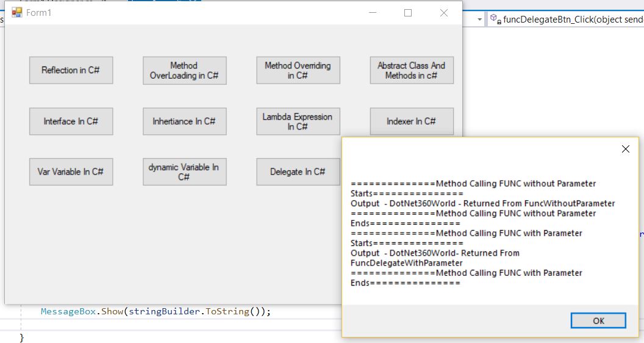Click the Delegate In C# button
644x343 pixels.
[x=298, y=172]
